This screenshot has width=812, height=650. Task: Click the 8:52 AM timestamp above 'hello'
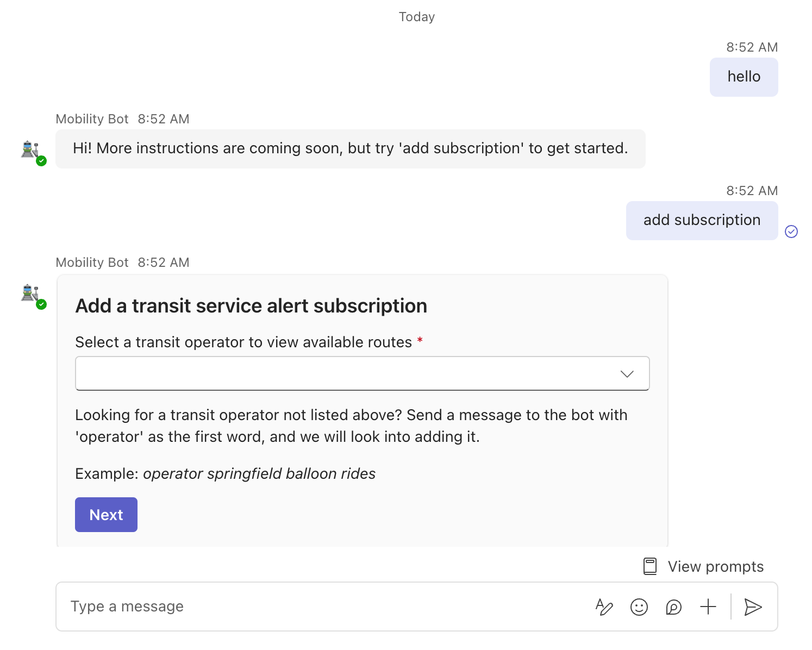[752, 47]
